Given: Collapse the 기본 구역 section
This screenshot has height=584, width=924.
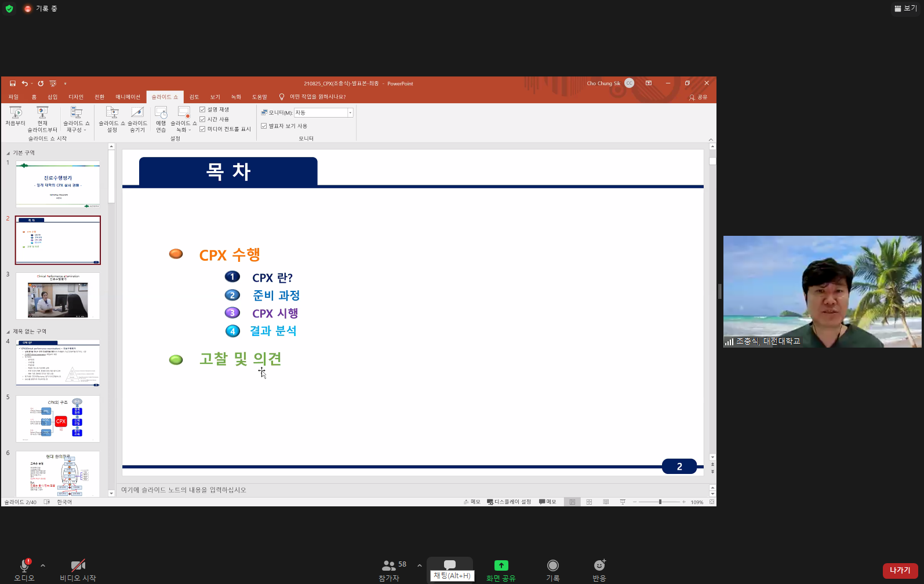Looking at the screenshot, I should coord(8,153).
